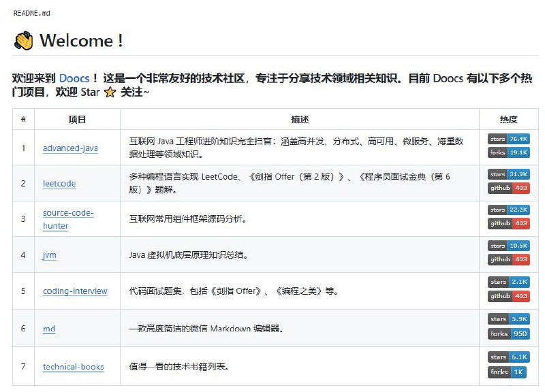Open the jvm project link
The width and height of the screenshot is (545, 392).
(48, 255)
